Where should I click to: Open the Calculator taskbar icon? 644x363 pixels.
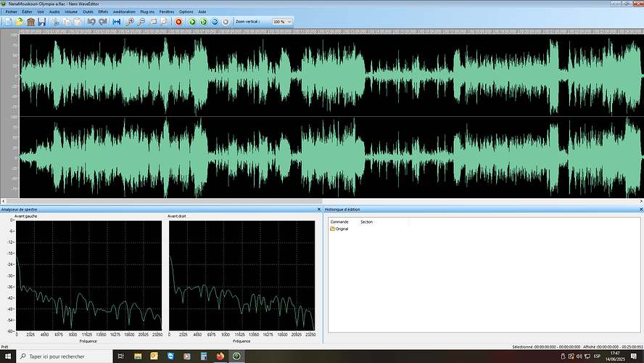(203, 356)
